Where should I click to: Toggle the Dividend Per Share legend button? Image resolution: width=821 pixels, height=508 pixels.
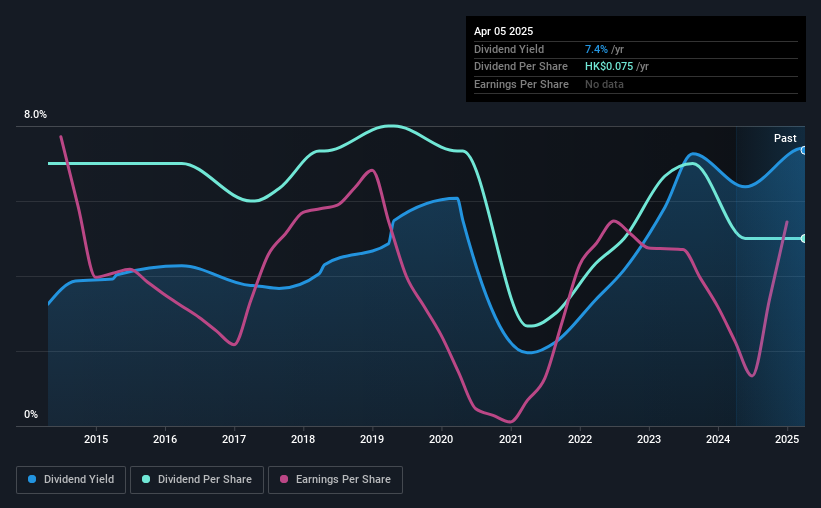197,480
